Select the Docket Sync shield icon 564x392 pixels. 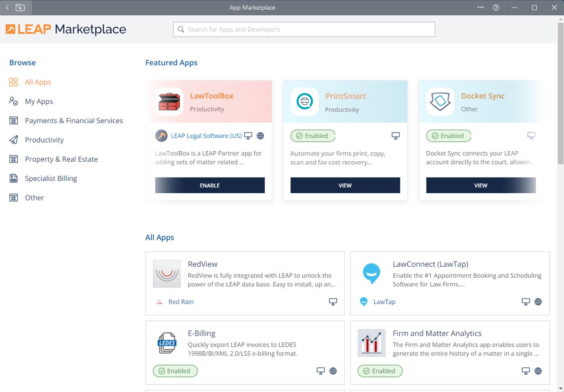(440, 101)
